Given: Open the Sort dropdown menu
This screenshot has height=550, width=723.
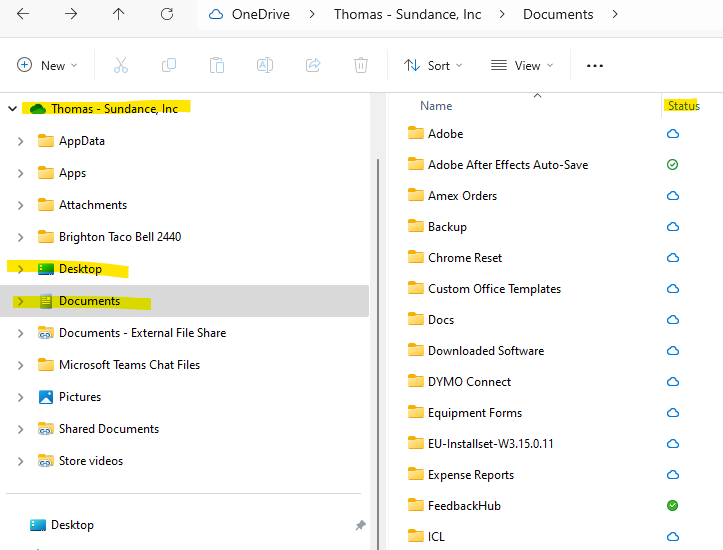Looking at the screenshot, I should point(433,65).
